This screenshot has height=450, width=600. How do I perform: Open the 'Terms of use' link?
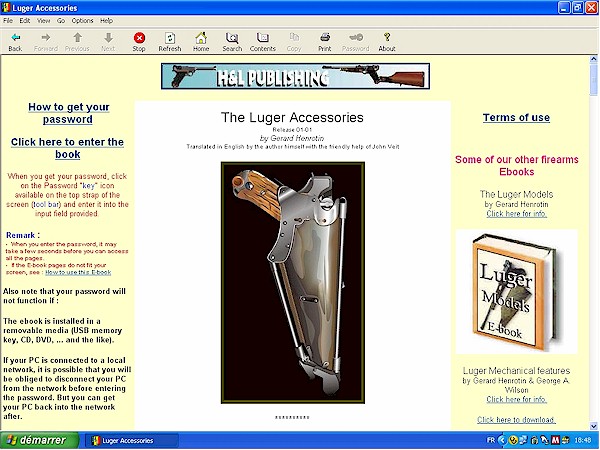click(516, 117)
